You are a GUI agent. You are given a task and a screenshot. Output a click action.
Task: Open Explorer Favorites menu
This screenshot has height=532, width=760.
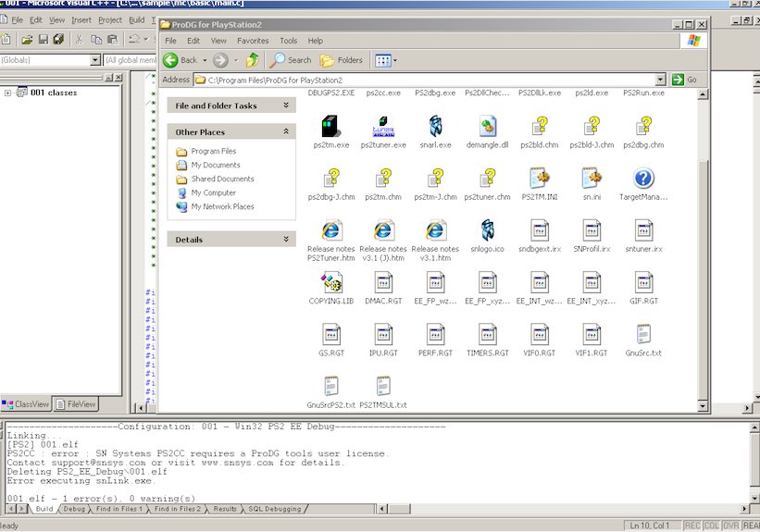click(253, 41)
